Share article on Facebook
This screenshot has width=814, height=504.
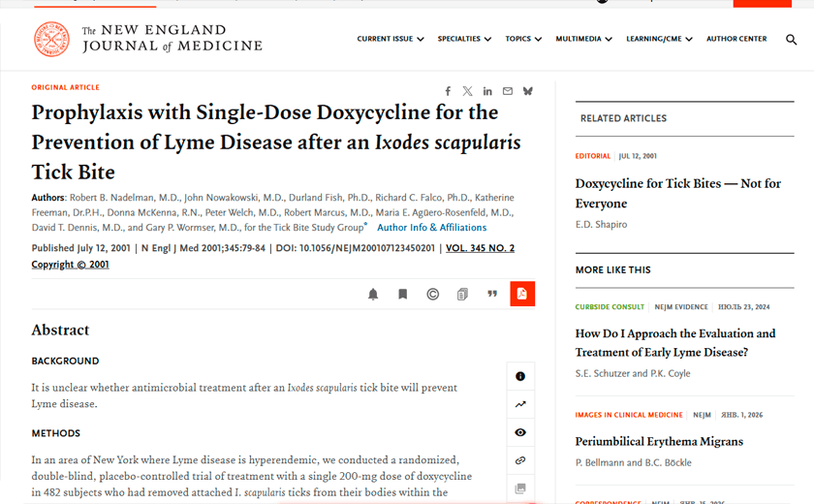448,91
